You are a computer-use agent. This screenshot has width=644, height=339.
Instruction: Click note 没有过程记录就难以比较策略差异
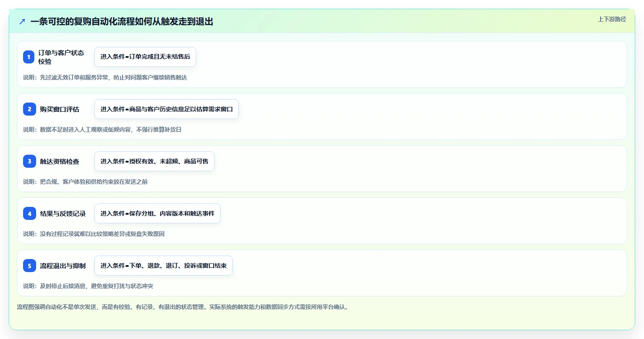(94, 234)
